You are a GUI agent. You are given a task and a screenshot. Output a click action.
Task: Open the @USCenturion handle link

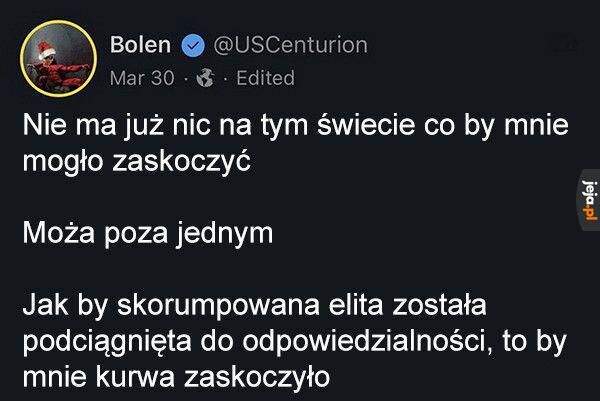290,45
